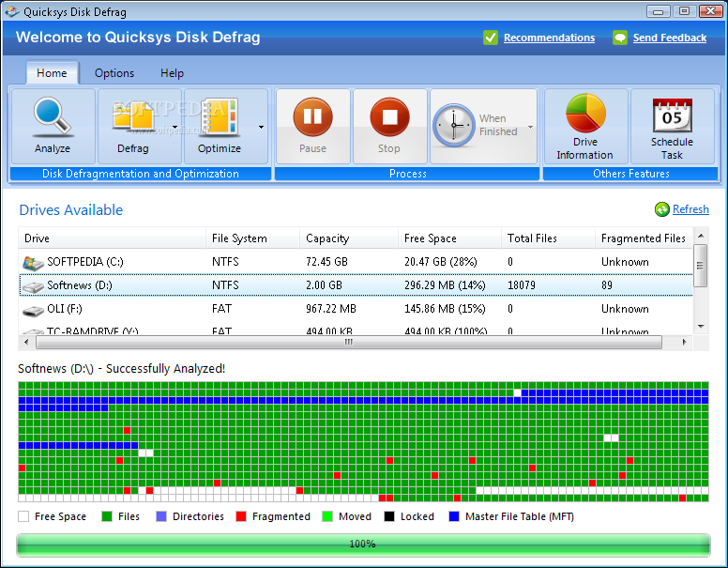Click the Softnews (D:) drive icon

point(33,286)
